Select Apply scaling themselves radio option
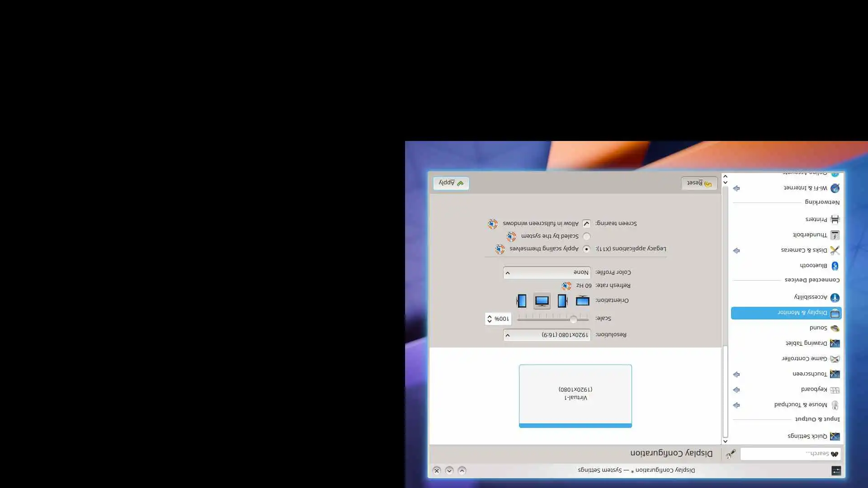Viewport: 868px width, 488px height. click(x=586, y=249)
